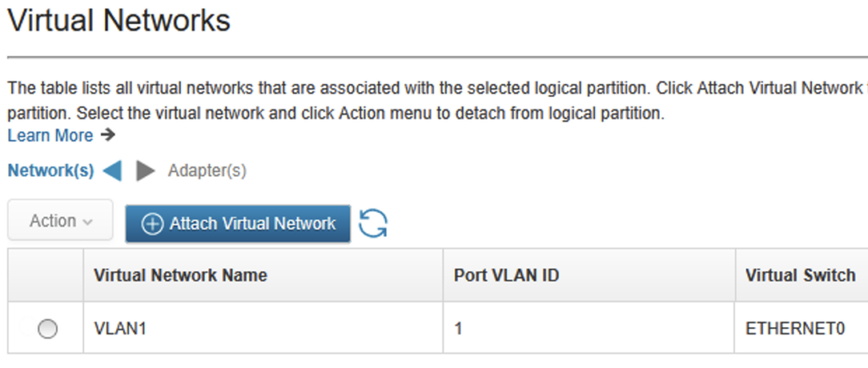
Task: Click the Action menu chevron
Action: (87, 222)
